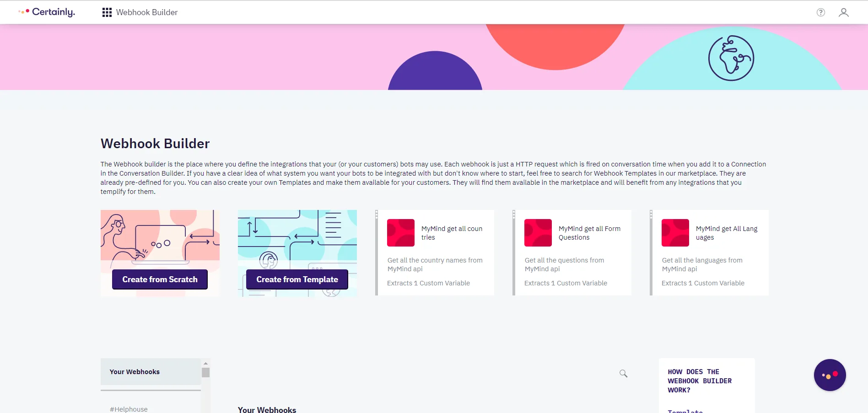Click 'Extracts 1 Custom Variable' under countries card
This screenshot has height=413, width=868.
tap(428, 283)
